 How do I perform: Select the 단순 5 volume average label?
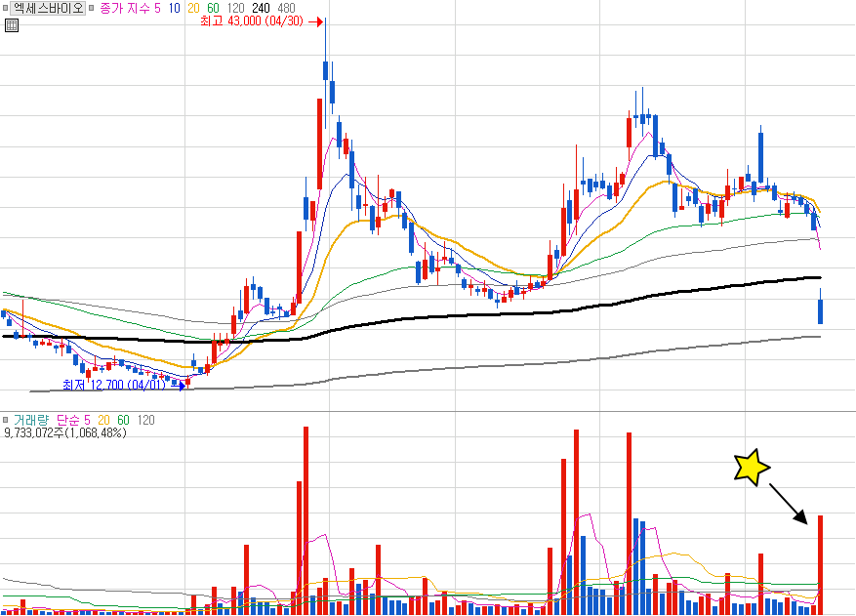pyautogui.click(x=73, y=420)
